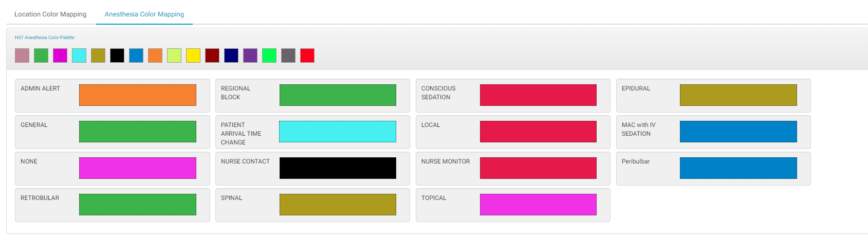Select the Anesthesia Color Mapping tab
The image size is (868, 238).
point(144,14)
